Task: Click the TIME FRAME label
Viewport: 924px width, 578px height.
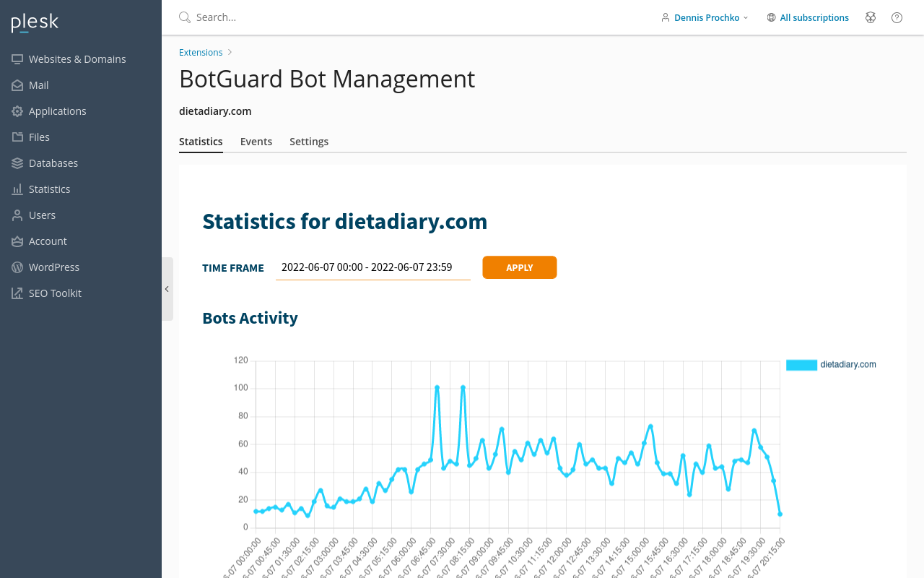Action: coord(233,268)
